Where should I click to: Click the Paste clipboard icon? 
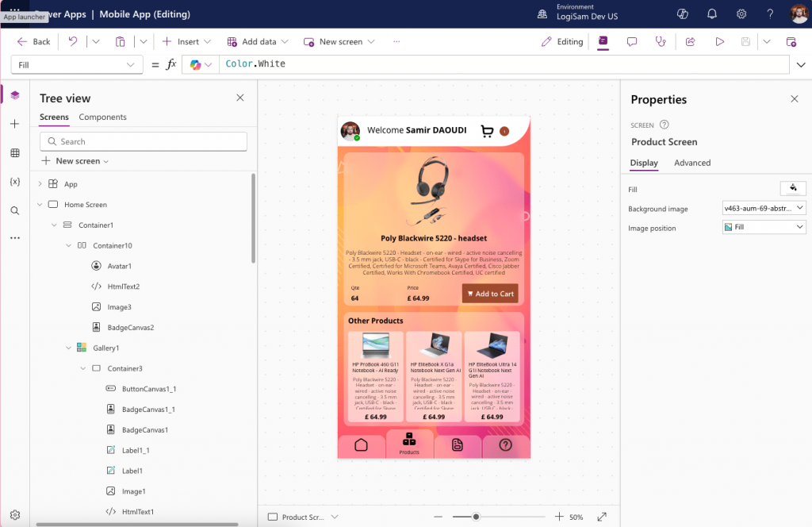[121, 41]
